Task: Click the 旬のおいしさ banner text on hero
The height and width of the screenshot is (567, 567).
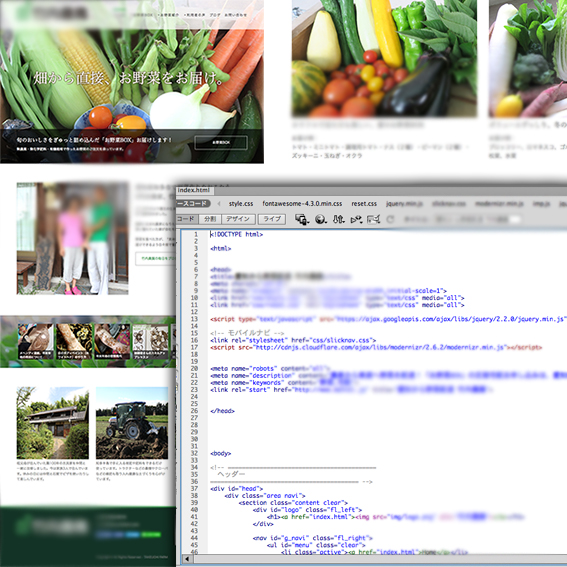Action: (x=94, y=140)
